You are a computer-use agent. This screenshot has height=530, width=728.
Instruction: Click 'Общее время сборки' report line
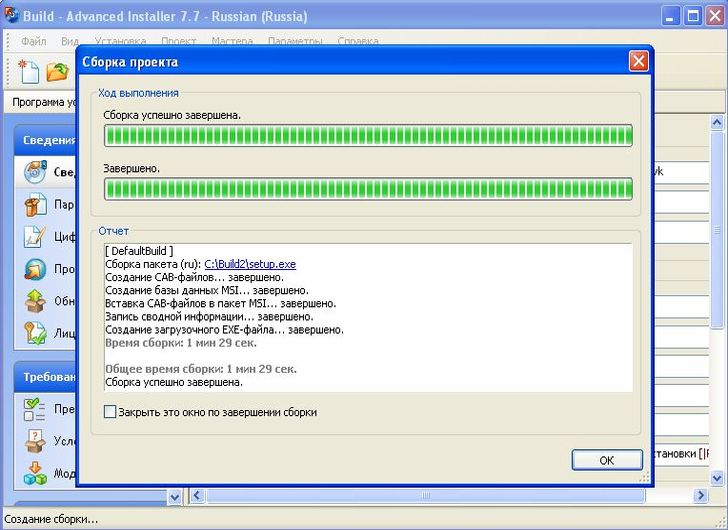[x=201, y=369]
